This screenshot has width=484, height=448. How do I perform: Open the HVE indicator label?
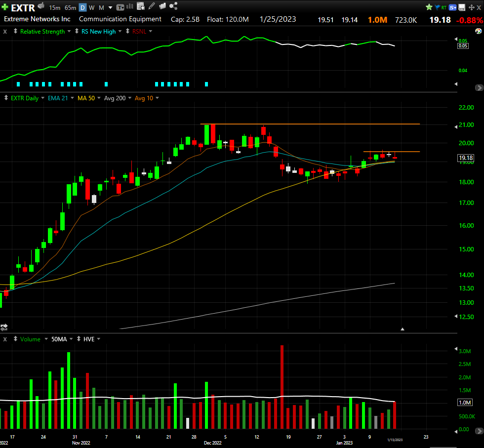coord(89,339)
